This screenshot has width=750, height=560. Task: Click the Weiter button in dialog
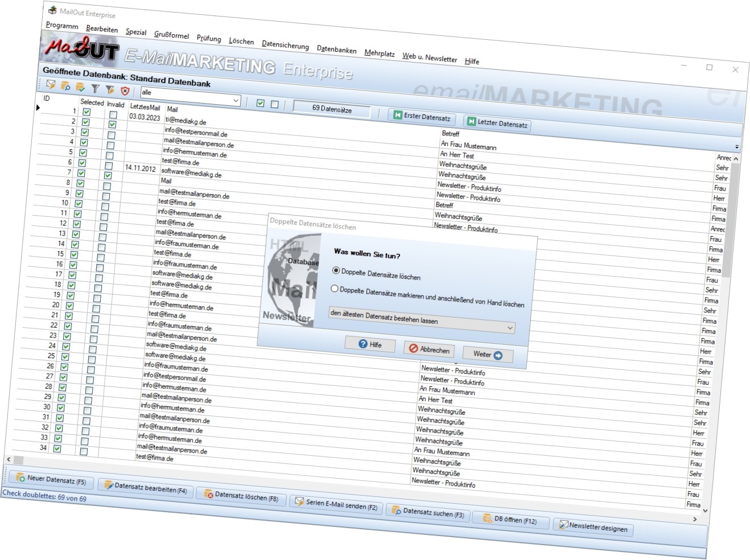click(x=488, y=355)
